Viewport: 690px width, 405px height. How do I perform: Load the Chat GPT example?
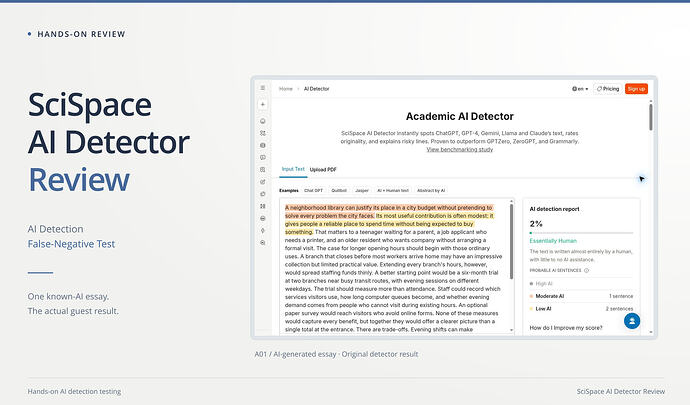click(x=313, y=191)
